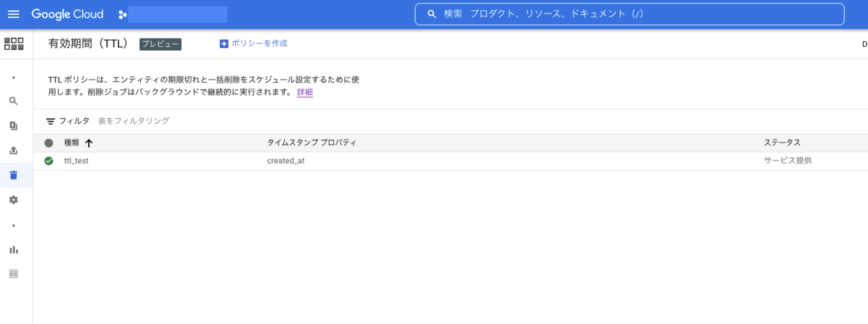This screenshot has height=324, width=868.
Task: Open the 詳細 link
Action: tap(305, 92)
